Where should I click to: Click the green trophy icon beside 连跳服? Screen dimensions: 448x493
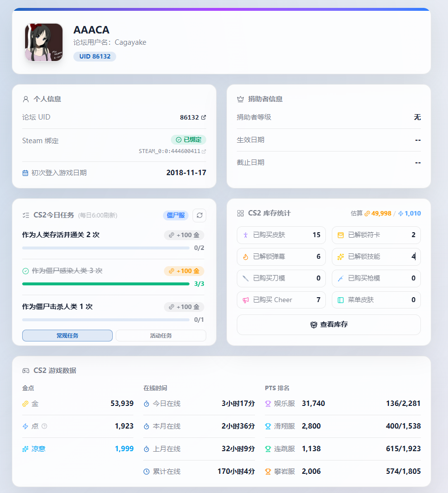point(268,449)
